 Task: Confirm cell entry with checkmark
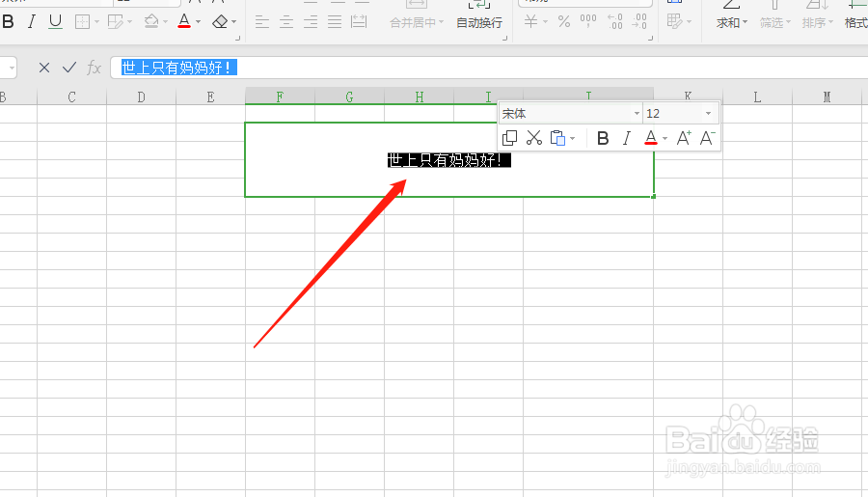[x=69, y=68]
